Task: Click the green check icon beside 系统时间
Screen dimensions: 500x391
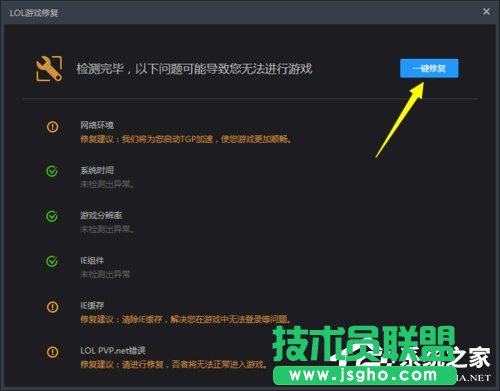Action: click(52, 171)
